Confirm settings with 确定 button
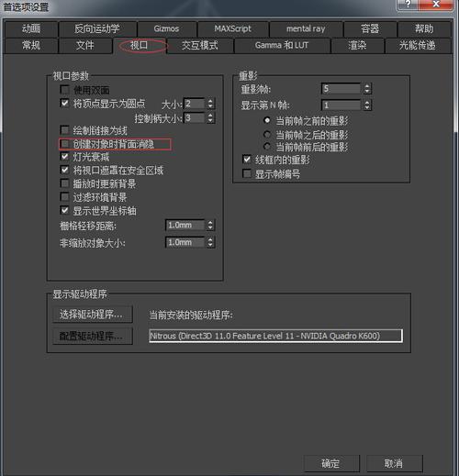 (x=331, y=463)
